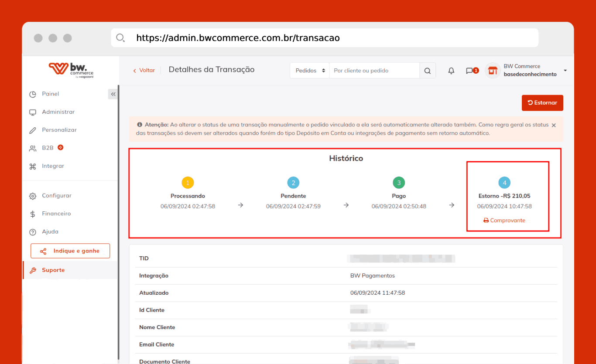Collapse the sidebar with double-chevron icon

pos(113,94)
